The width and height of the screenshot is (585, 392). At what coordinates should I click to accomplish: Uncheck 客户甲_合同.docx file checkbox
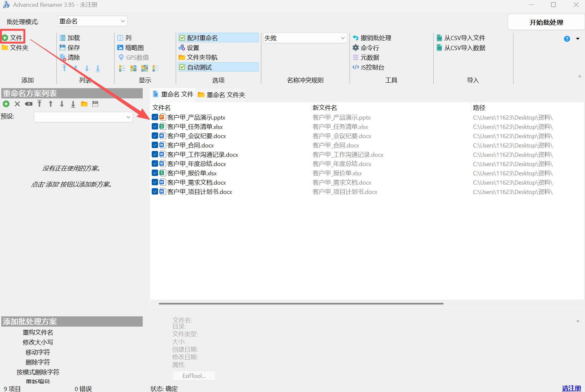point(155,145)
